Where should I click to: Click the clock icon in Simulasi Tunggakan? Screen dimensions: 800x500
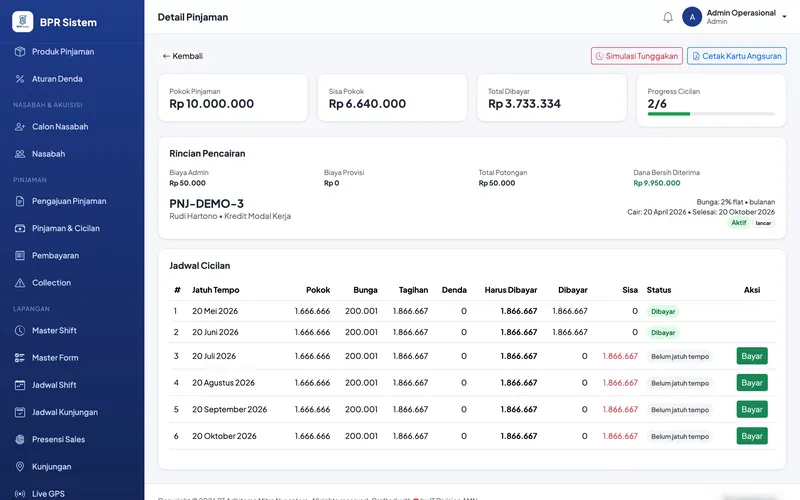599,56
